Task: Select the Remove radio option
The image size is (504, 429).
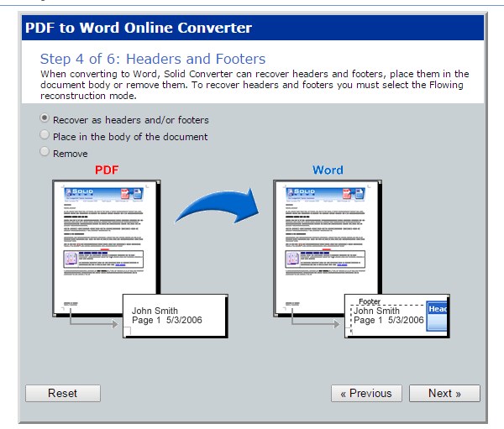Action: point(45,153)
